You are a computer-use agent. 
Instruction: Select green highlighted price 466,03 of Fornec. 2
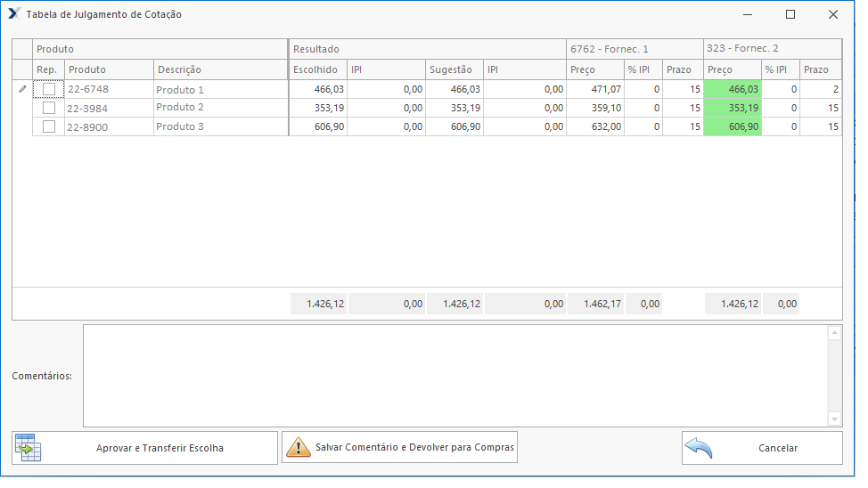(x=732, y=89)
